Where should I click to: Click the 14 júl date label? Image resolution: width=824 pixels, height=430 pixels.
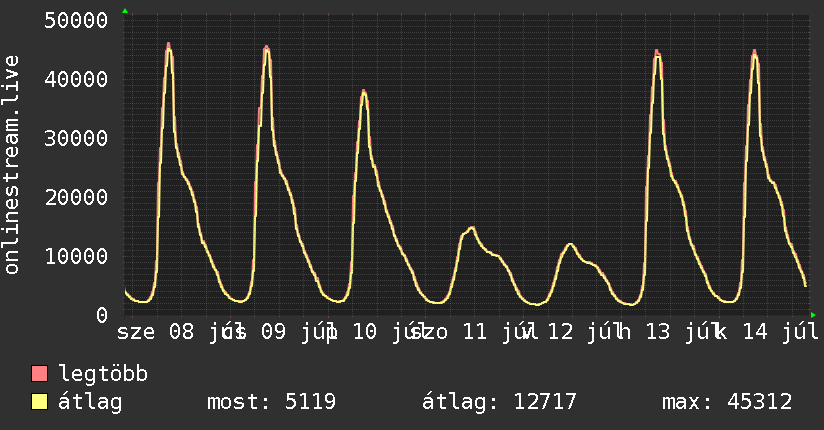pyautogui.click(x=780, y=332)
